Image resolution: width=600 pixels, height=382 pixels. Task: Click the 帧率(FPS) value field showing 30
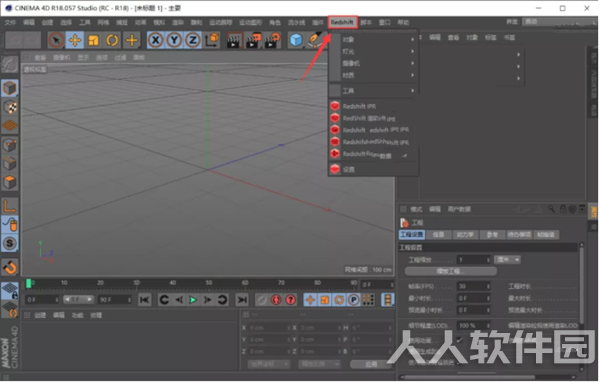(x=474, y=286)
